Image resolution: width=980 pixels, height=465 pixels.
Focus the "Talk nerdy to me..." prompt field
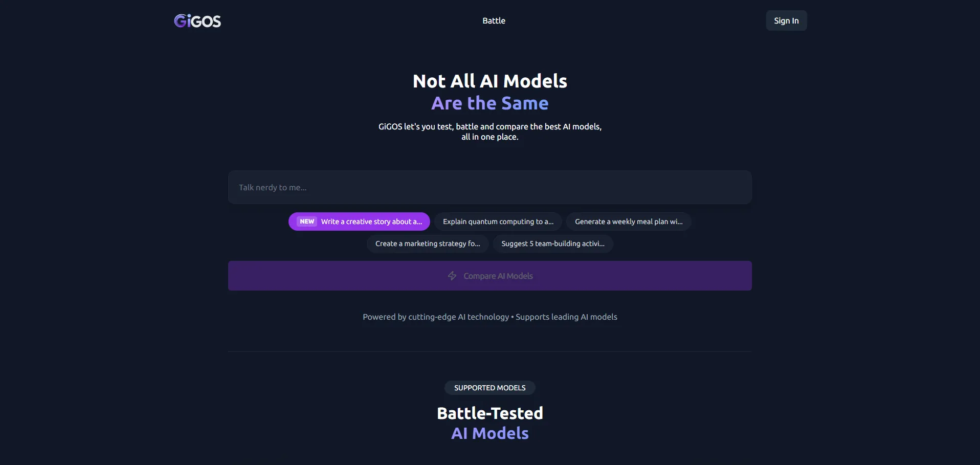click(489, 187)
